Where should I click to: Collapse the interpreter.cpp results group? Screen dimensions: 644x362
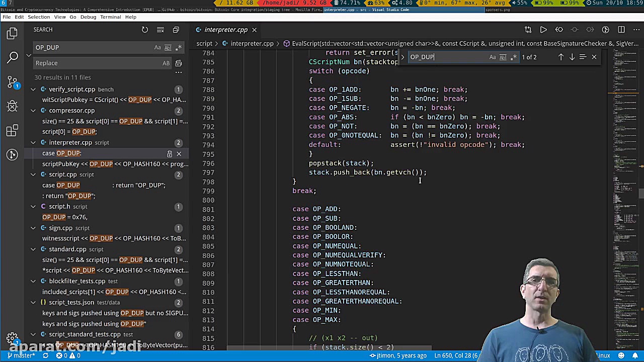[x=33, y=143]
